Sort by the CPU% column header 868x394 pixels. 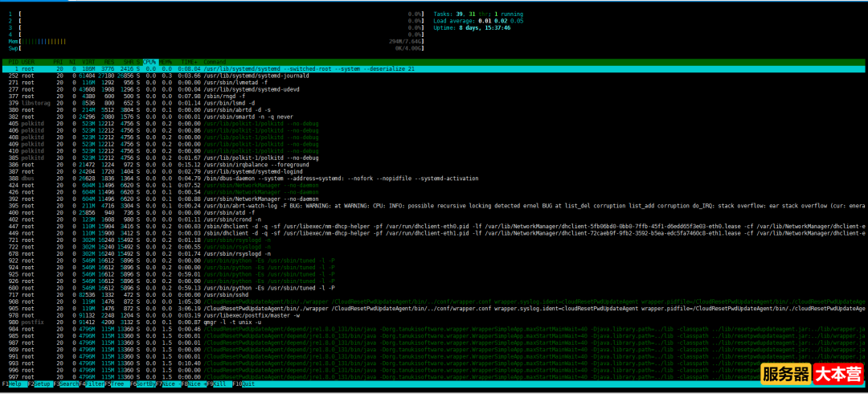(150, 62)
